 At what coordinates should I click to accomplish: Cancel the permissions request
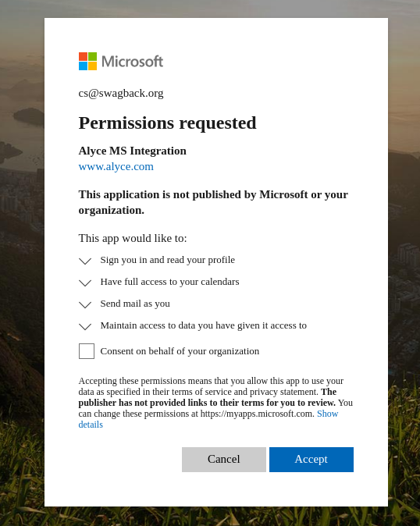coord(224,459)
